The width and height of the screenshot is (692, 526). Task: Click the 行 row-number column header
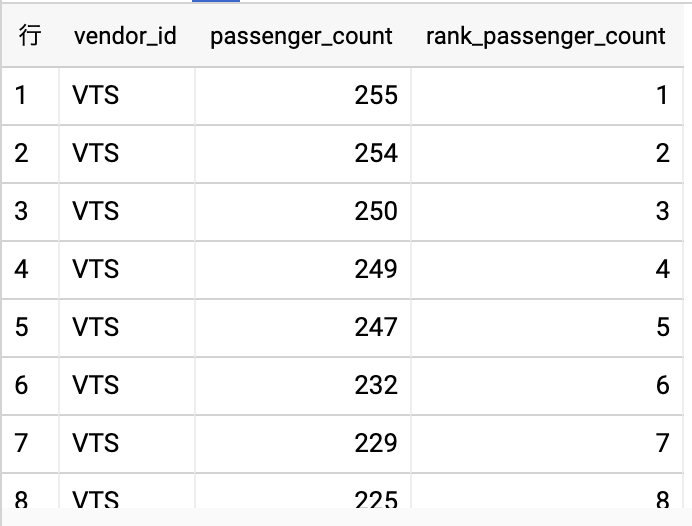[29, 37]
